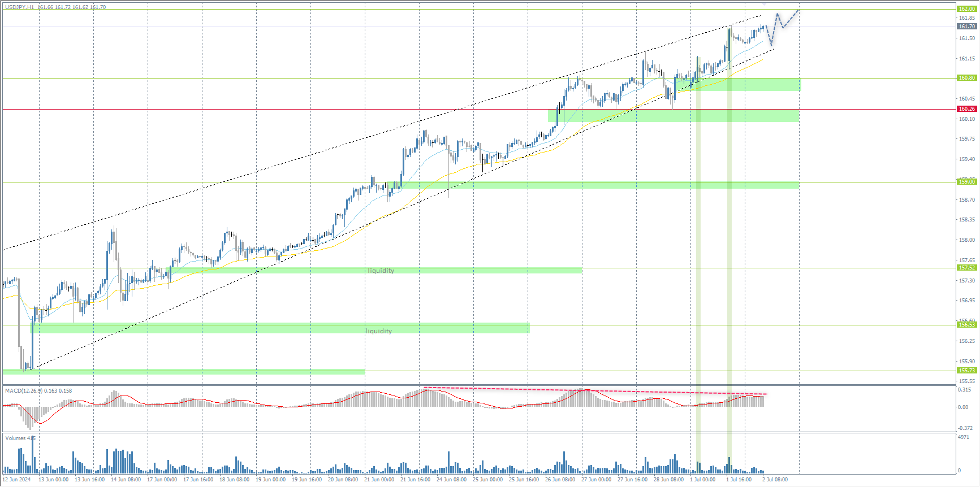Click the current price tag 161.70
The width and height of the screenshot is (980, 487).
click(x=966, y=27)
